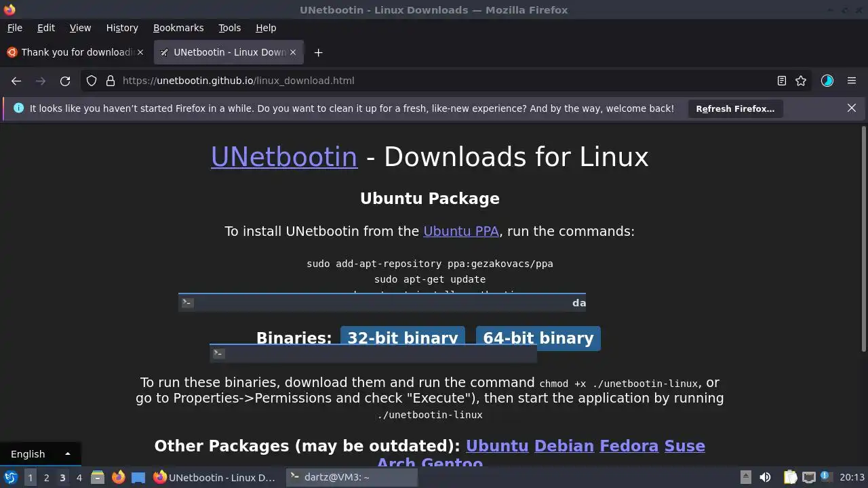Image resolution: width=868 pixels, height=488 pixels.
Task: Switch to dartz@VM3 terminal taskbar button
Action: click(x=351, y=478)
